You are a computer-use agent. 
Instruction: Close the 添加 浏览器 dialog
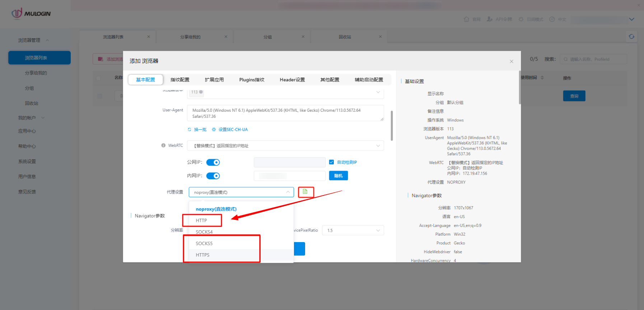(512, 61)
